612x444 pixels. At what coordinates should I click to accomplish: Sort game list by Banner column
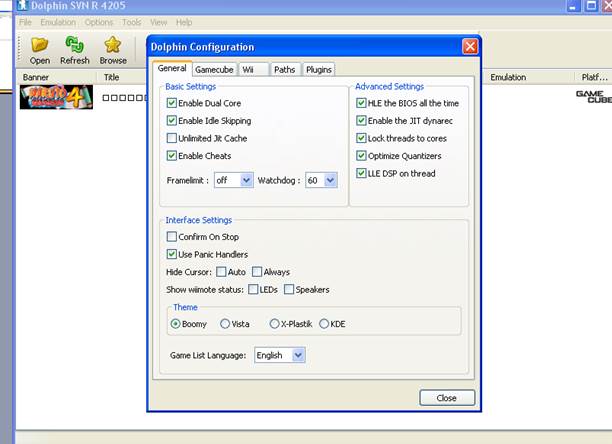pos(56,77)
